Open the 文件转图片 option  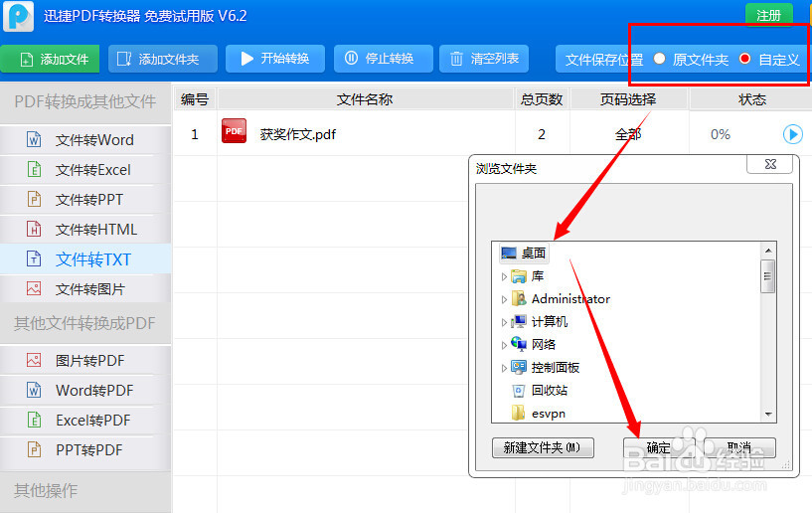tap(85, 289)
